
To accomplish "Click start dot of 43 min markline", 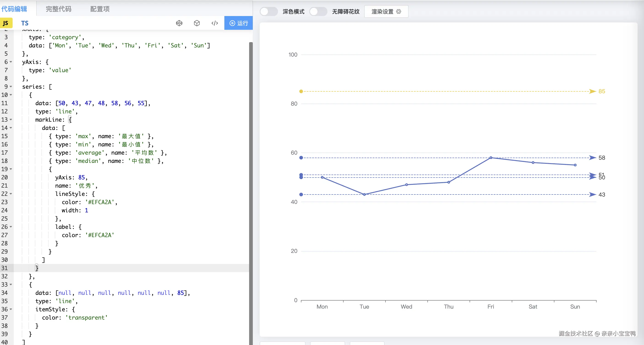I will pos(301,194).
